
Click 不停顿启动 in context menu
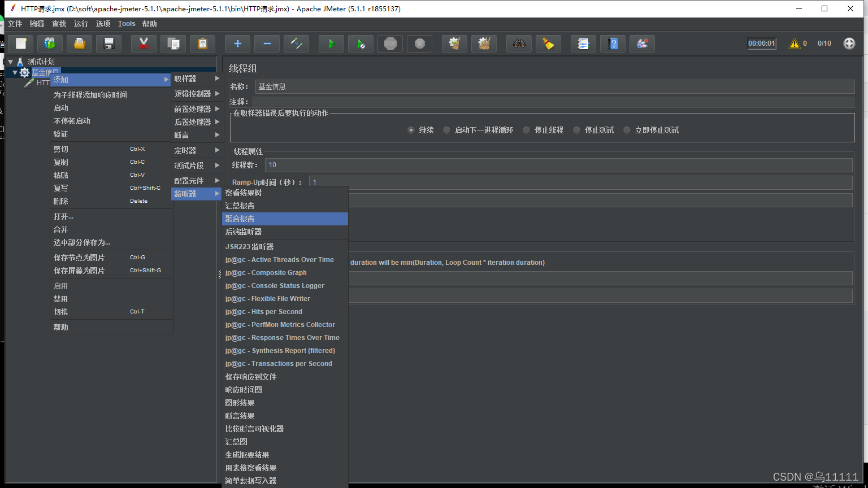[x=111, y=121]
